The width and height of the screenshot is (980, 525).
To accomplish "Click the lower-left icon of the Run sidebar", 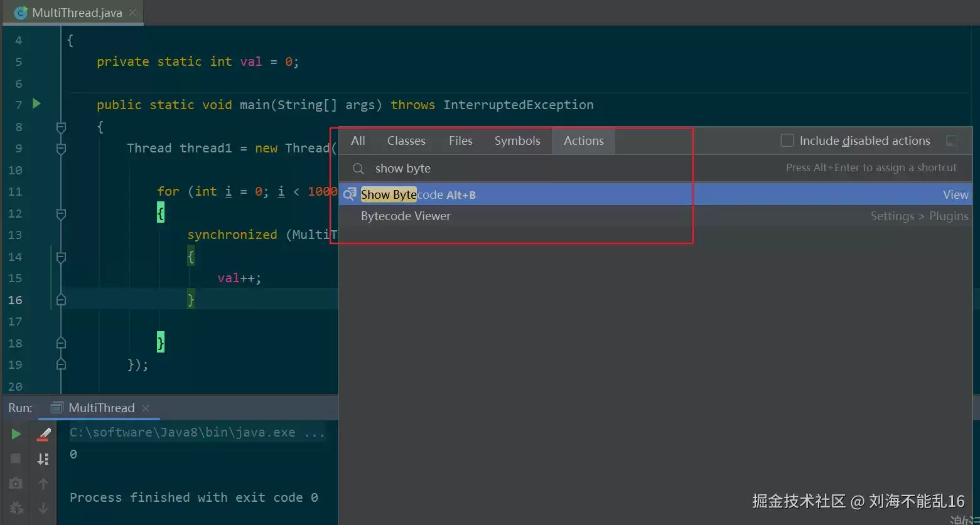I will [16, 507].
